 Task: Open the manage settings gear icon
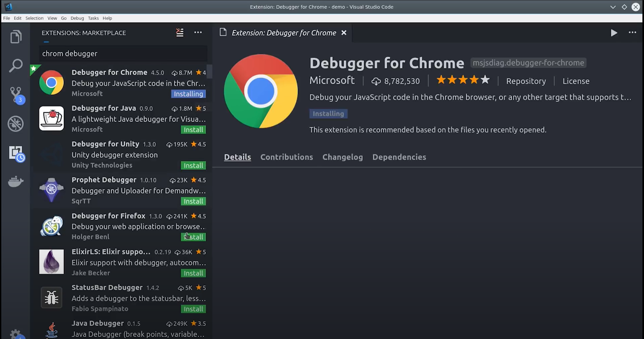click(x=16, y=334)
